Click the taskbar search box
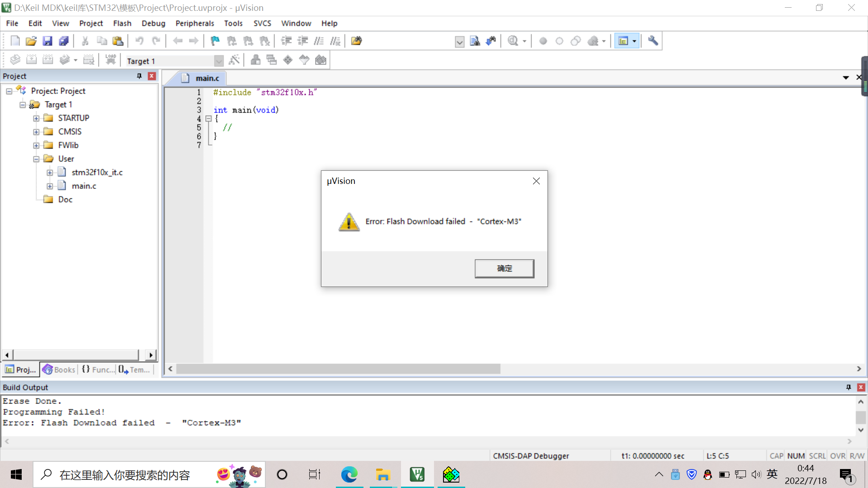The width and height of the screenshot is (868, 488). click(x=149, y=474)
